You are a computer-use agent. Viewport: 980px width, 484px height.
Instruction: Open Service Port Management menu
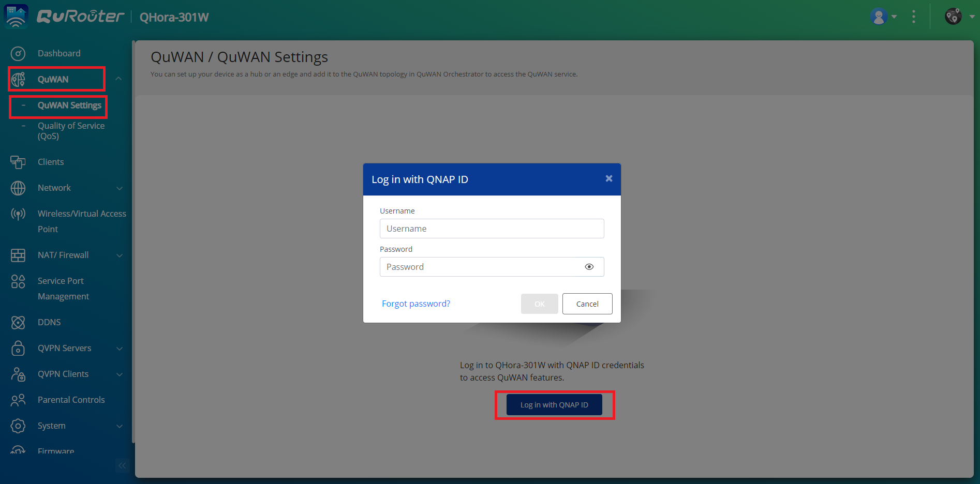63,289
